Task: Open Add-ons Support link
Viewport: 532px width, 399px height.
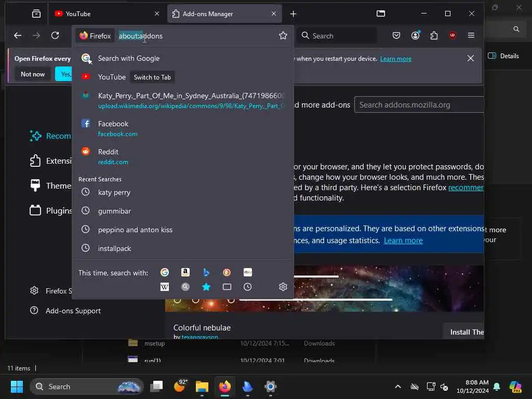Action: click(65, 311)
